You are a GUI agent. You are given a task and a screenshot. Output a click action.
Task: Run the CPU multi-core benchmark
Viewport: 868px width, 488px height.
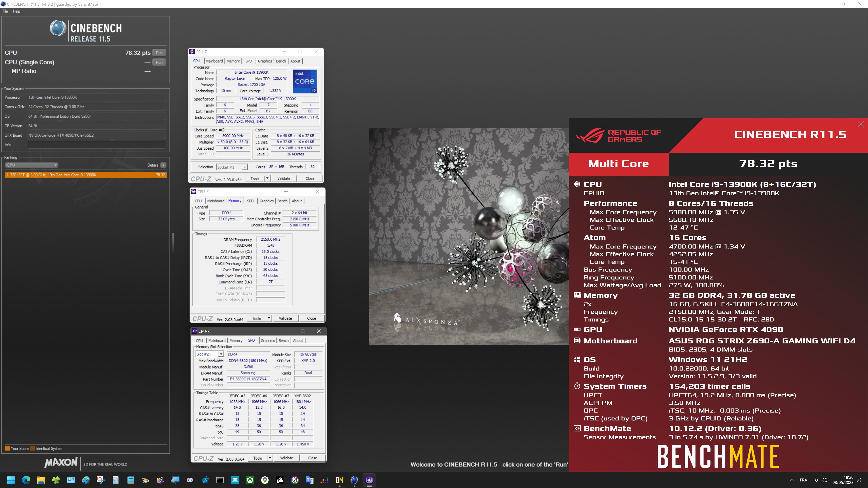[159, 53]
